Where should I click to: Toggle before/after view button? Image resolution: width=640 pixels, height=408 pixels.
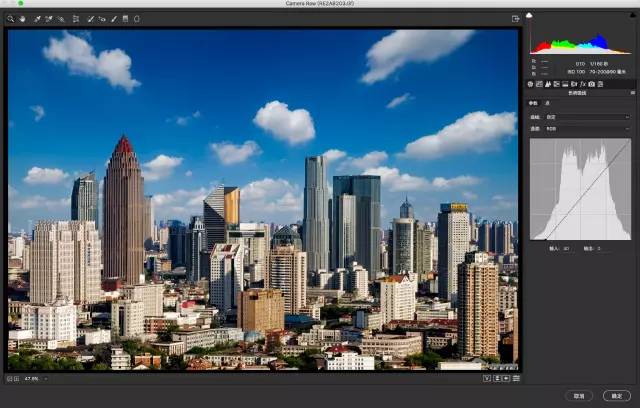click(x=487, y=379)
